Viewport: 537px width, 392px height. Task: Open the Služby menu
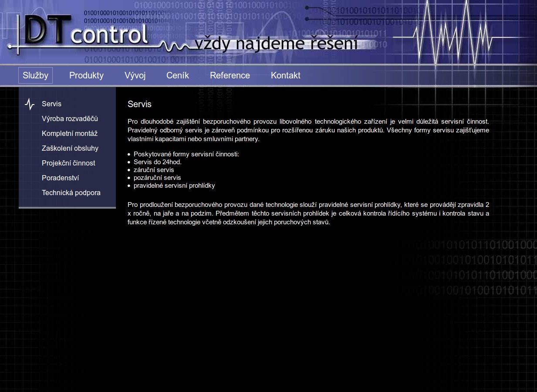[35, 75]
